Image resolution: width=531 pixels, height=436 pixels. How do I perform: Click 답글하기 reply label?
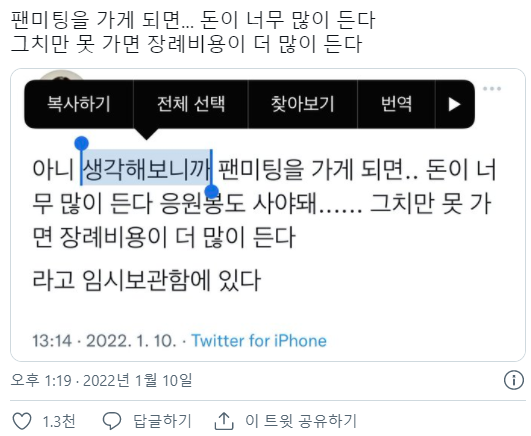163,421
